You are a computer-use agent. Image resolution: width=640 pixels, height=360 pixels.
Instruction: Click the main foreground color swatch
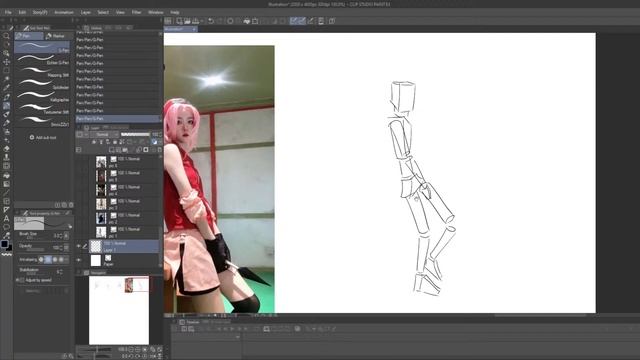click(x=4, y=244)
